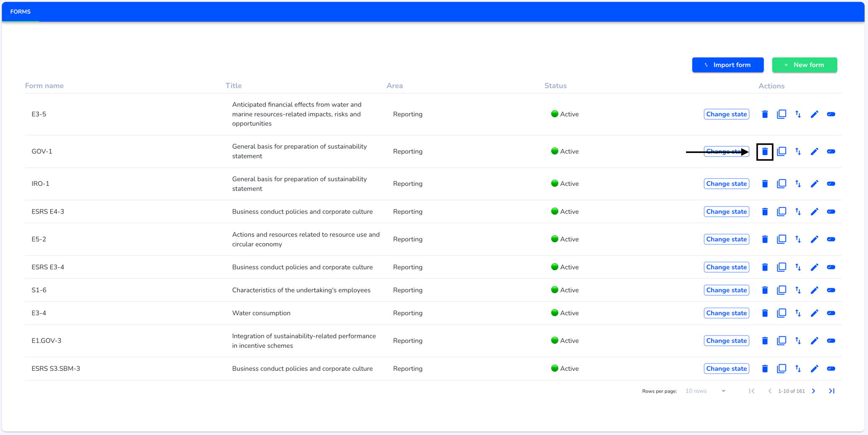The image size is (868, 435).
Task: Delete the GOV-1 form via trash icon
Action: pos(765,152)
